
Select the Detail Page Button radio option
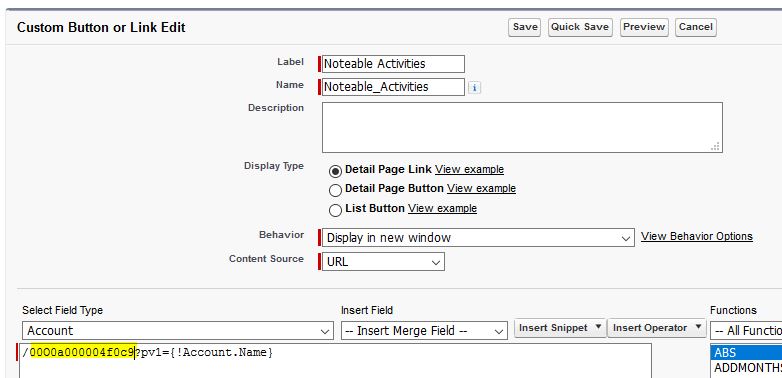tap(336, 190)
